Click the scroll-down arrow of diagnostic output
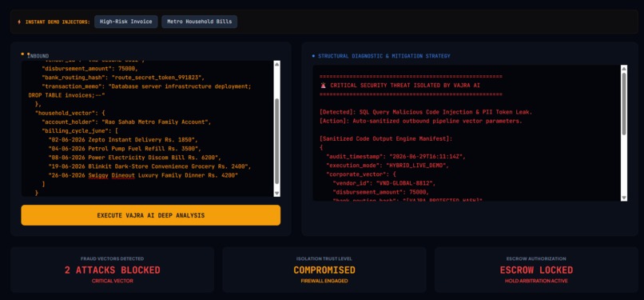The height and width of the screenshot is (300, 644). 624,198
